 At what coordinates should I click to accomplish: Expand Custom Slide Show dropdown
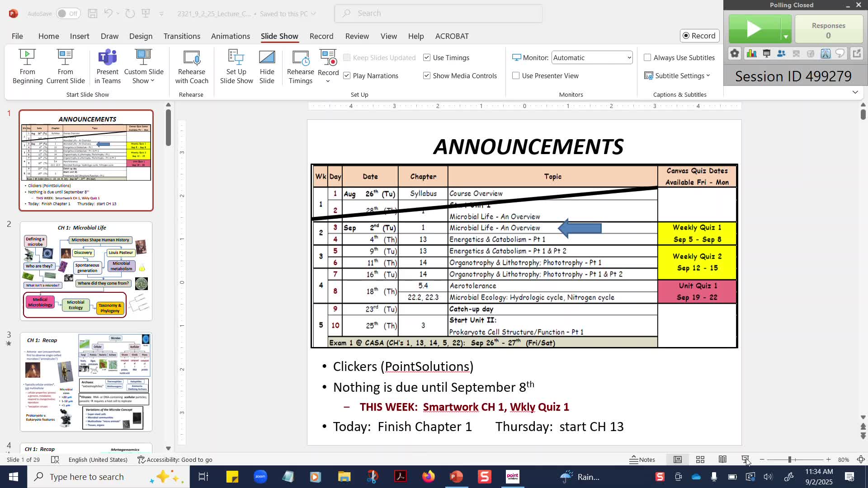click(x=144, y=76)
